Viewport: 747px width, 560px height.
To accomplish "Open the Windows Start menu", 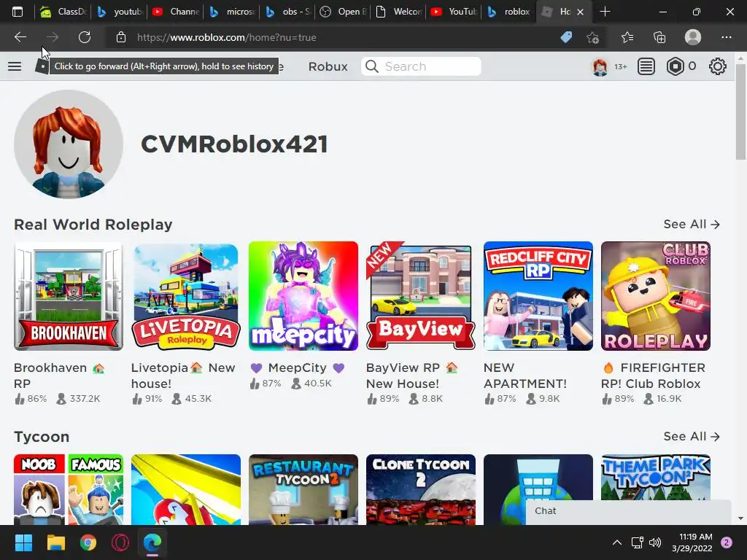I will point(23,542).
